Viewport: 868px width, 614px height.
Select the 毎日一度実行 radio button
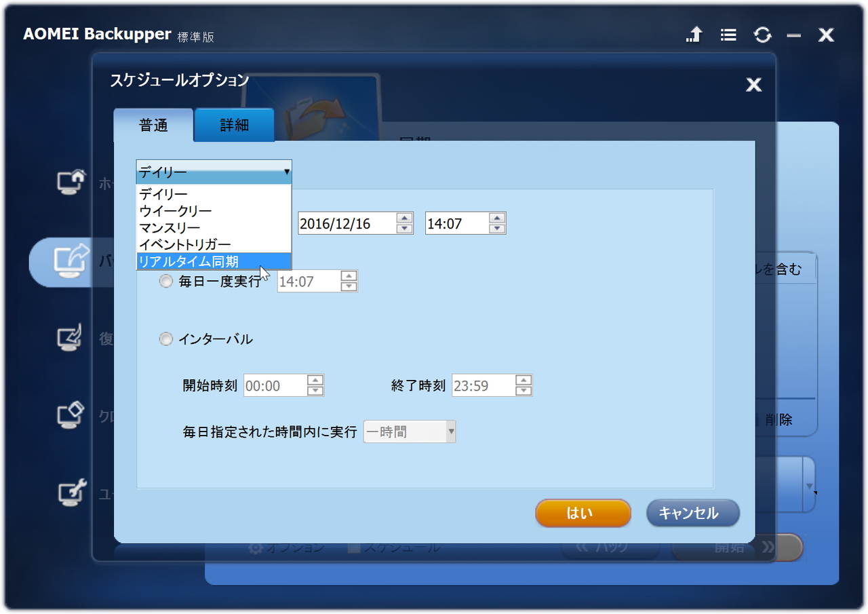click(x=166, y=281)
